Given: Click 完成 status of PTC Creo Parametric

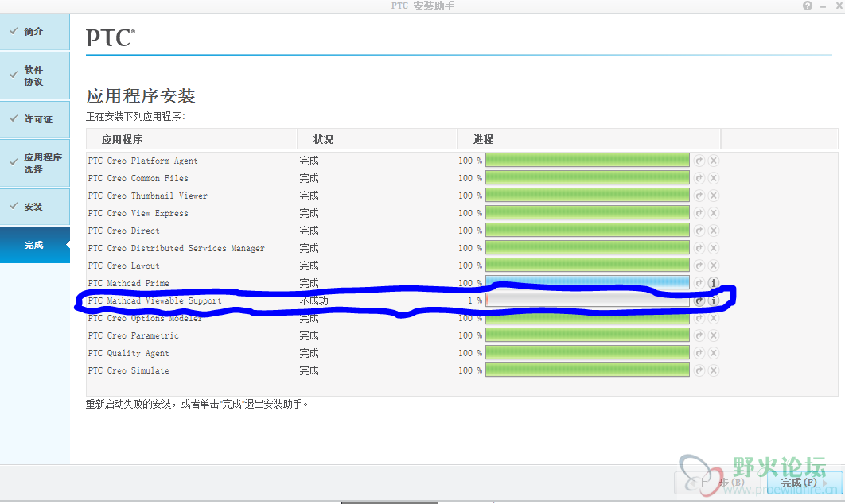Looking at the screenshot, I should pos(310,336).
